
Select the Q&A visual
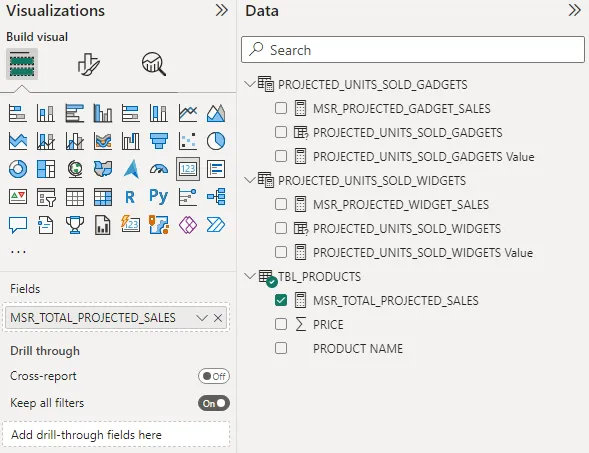point(18,225)
